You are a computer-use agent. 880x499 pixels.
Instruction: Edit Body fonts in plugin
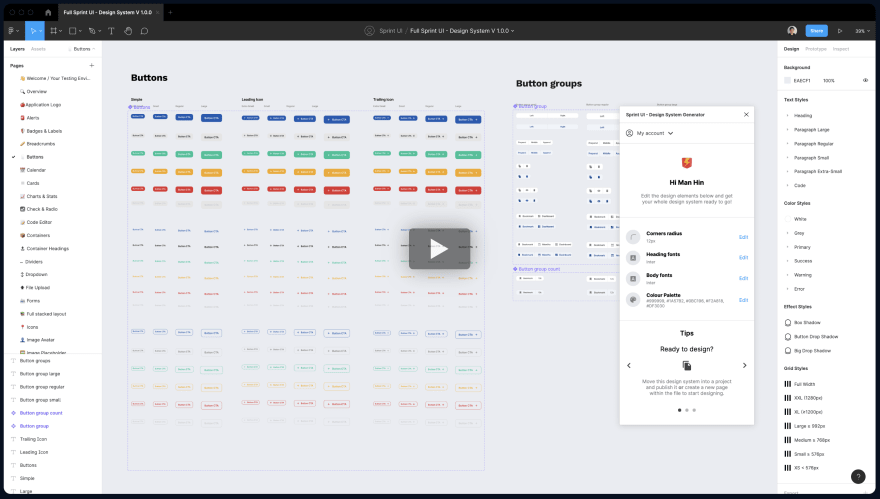[743, 278]
